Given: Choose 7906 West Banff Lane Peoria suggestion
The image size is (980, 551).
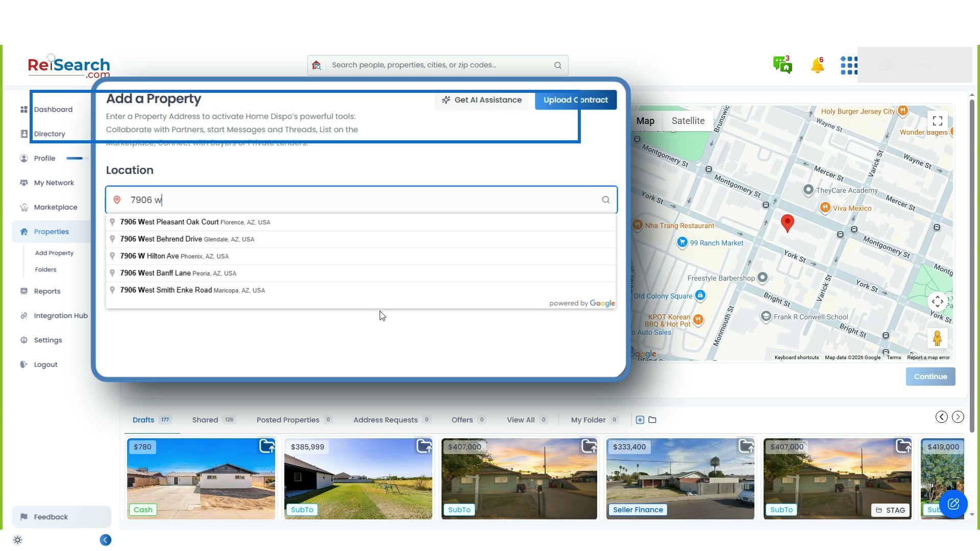Looking at the screenshot, I should click(x=361, y=273).
